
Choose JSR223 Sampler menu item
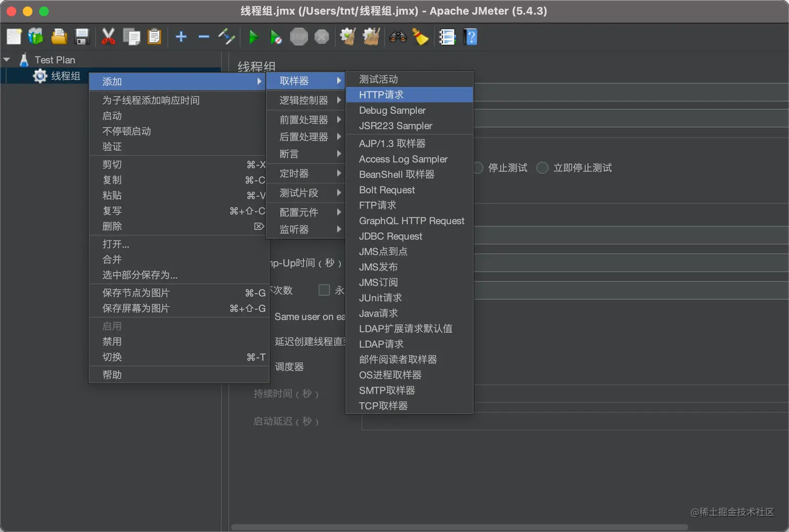tap(410, 126)
